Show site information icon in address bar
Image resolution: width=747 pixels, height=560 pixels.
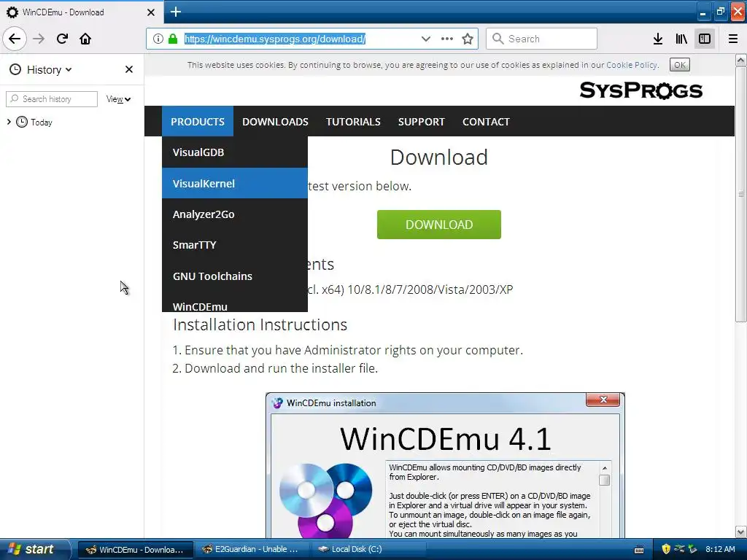click(x=158, y=39)
